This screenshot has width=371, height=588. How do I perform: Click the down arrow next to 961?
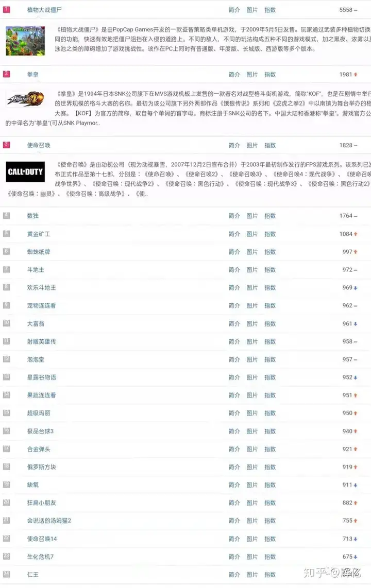[356, 324]
